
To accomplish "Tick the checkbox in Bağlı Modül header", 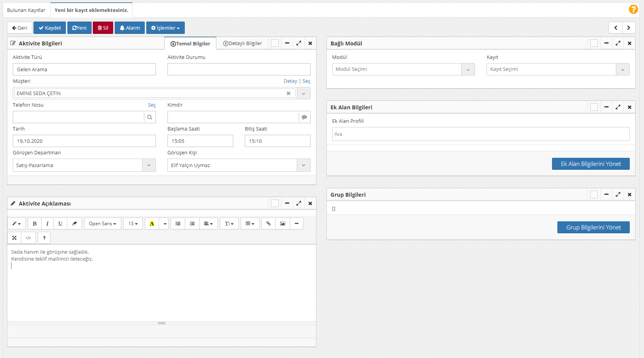I will pyautogui.click(x=594, y=43).
